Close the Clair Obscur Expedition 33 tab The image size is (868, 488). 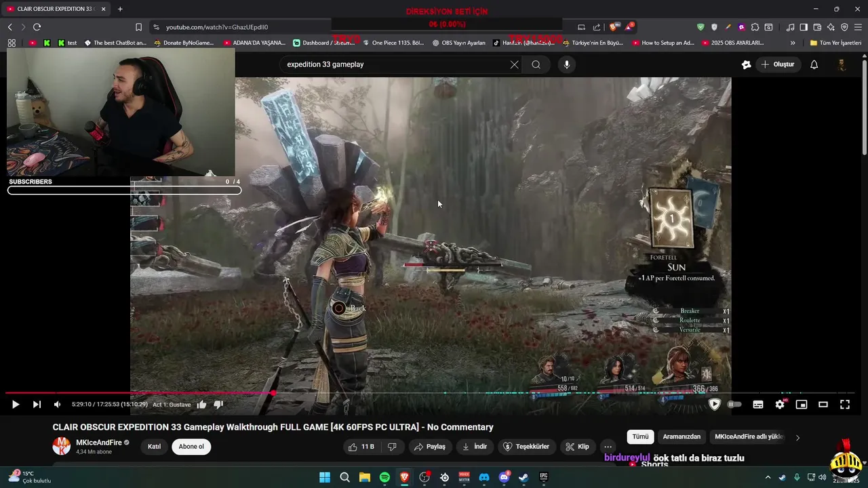point(103,9)
